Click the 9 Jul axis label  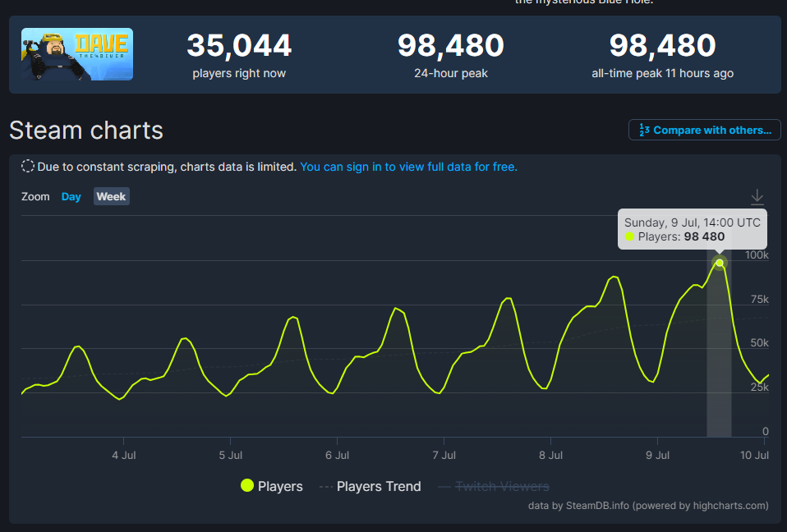[x=657, y=456]
